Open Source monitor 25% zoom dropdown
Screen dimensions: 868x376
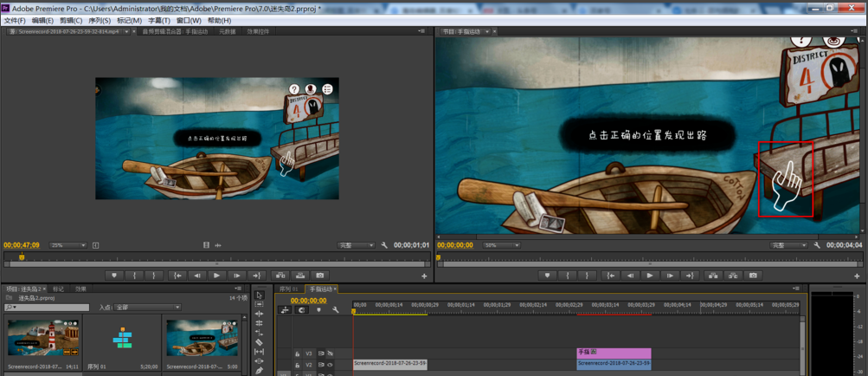(x=68, y=245)
